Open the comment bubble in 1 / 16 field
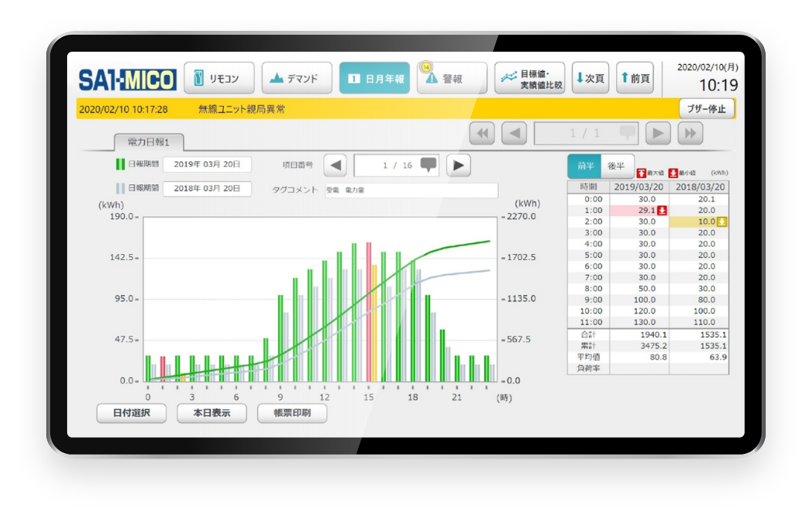 coord(428,164)
